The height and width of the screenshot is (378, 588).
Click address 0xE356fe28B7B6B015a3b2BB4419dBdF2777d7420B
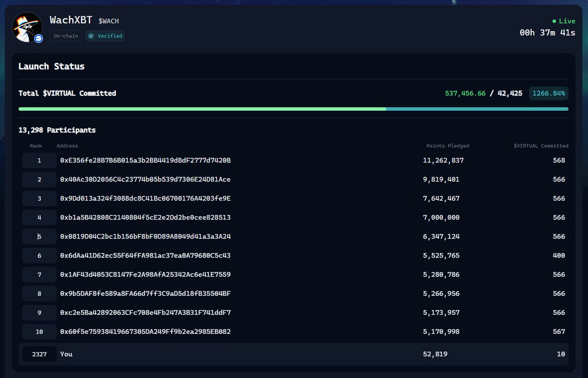(146, 161)
